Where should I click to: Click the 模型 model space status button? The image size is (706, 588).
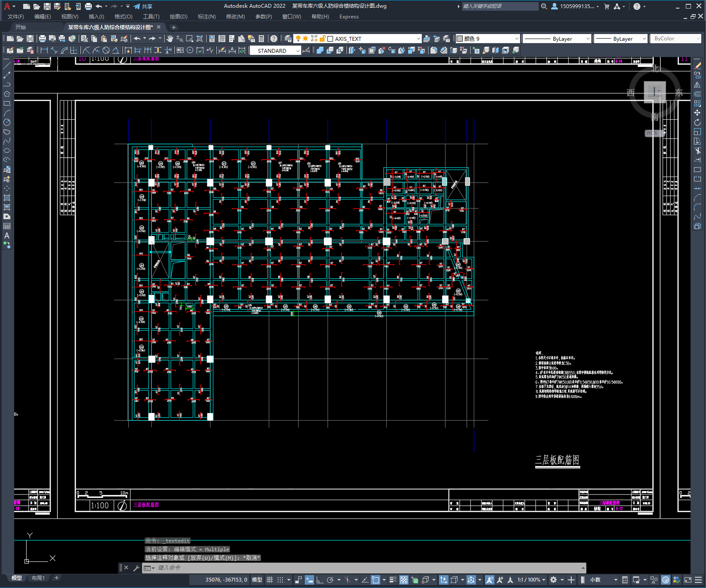click(x=257, y=580)
